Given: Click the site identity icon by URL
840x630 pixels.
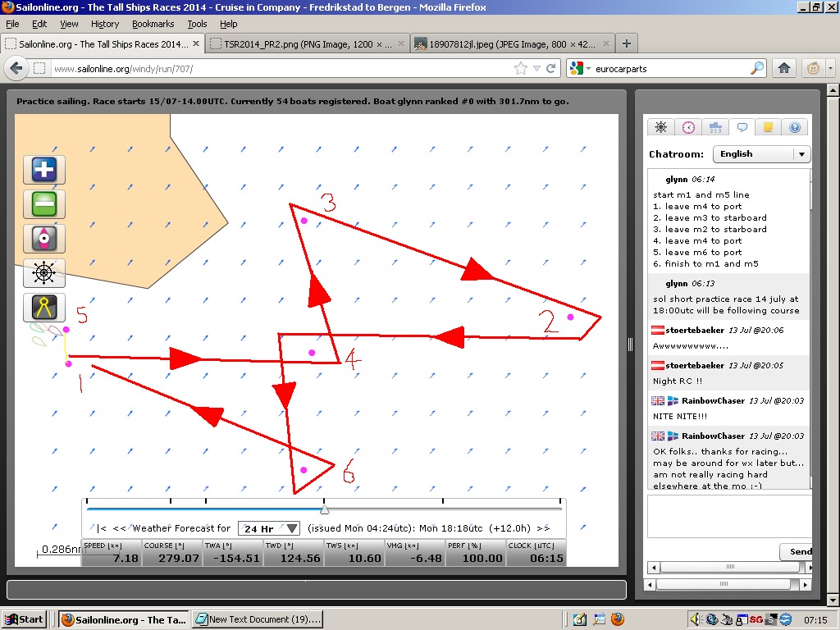Looking at the screenshot, I should (x=39, y=69).
